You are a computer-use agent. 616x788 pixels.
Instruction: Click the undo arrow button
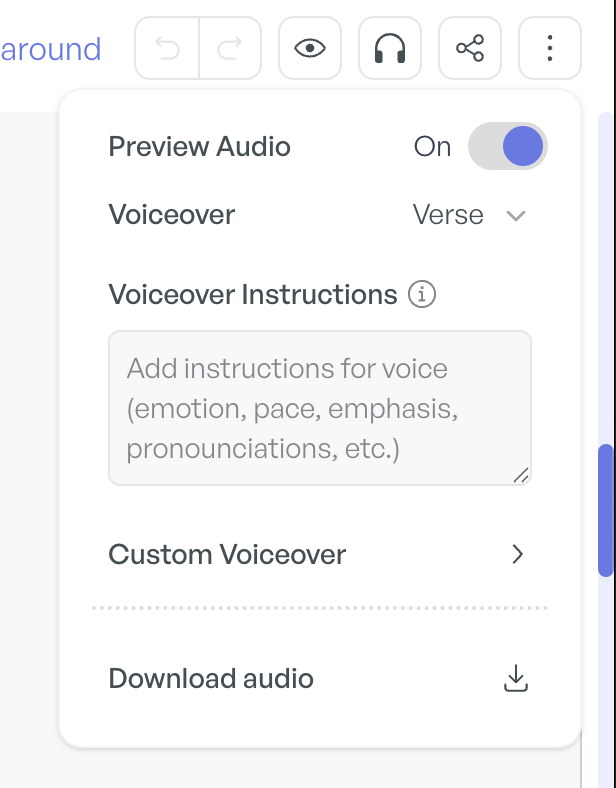[167, 48]
